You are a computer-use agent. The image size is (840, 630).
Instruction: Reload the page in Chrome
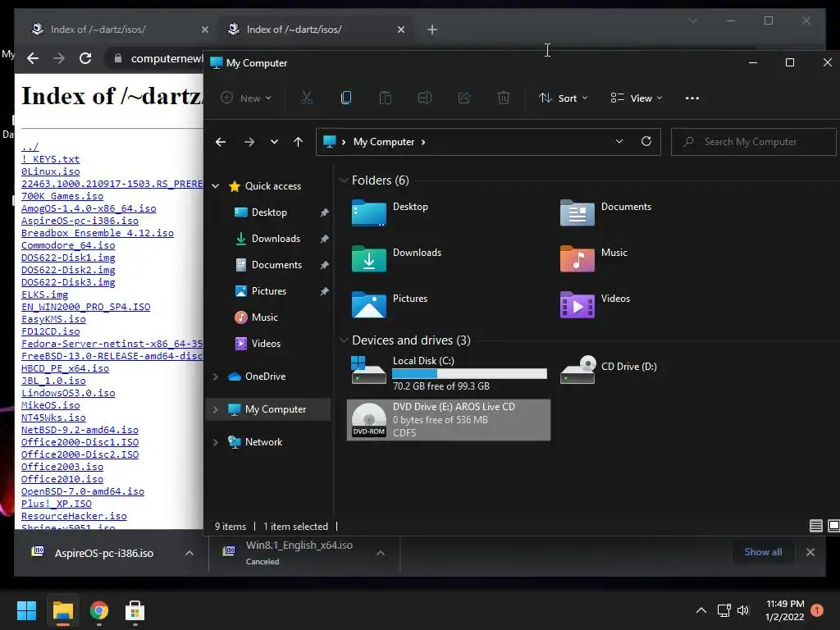pyautogui.click(x=85, y=58)
